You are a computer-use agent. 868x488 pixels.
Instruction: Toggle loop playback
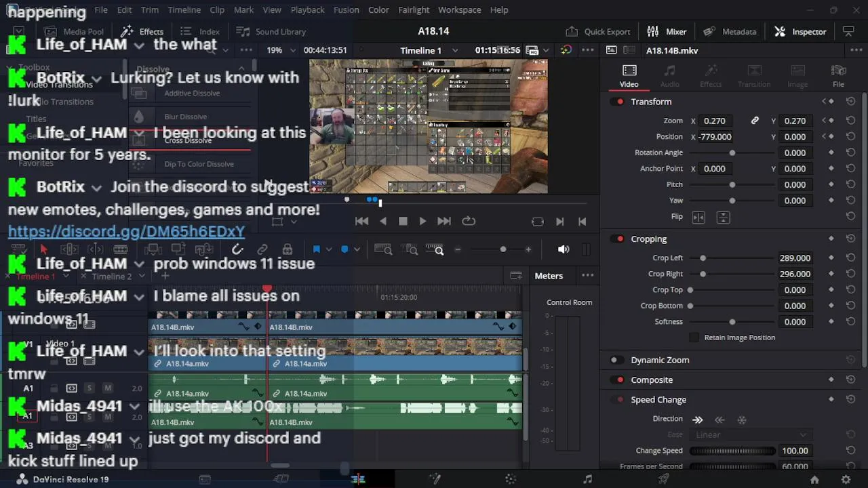(x=469, y=221)
